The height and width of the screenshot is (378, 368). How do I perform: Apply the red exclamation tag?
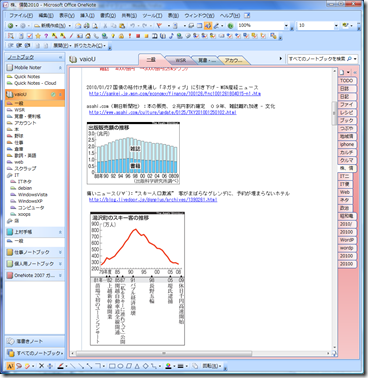point(130,36)
